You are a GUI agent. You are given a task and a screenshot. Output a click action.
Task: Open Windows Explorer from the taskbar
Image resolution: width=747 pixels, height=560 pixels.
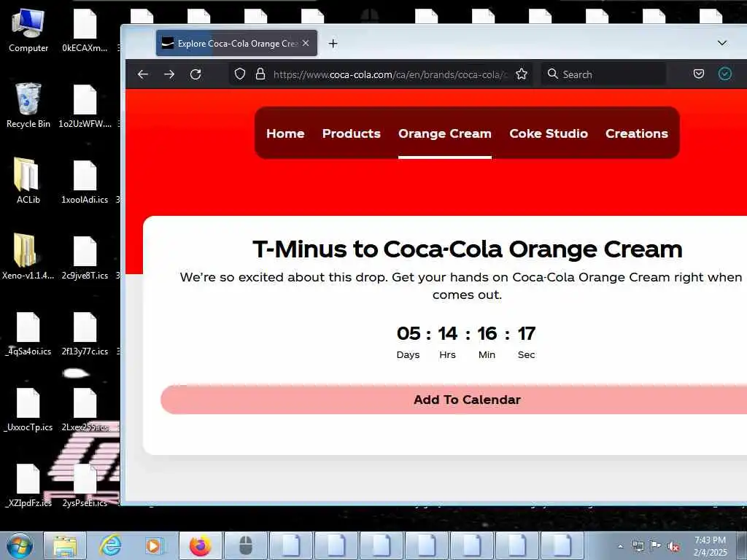[x=65, y=545]
